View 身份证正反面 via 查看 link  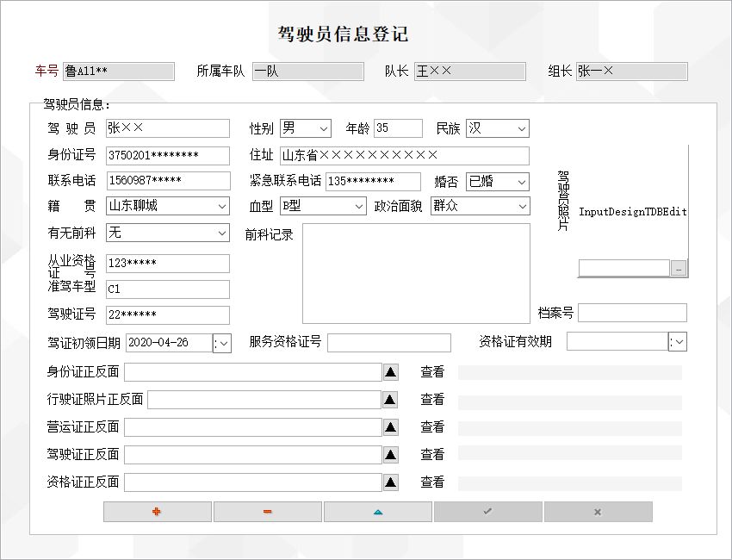tap(432, 372)
